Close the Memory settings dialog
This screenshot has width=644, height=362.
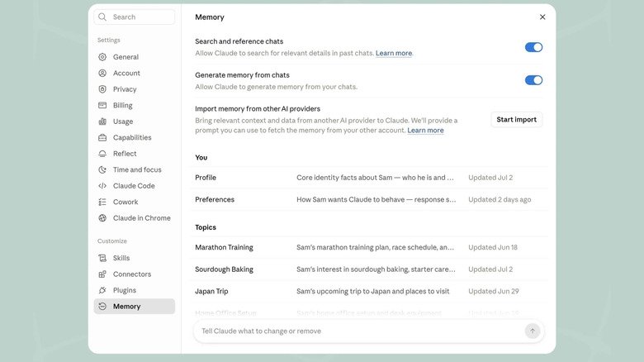coord(542,17)
